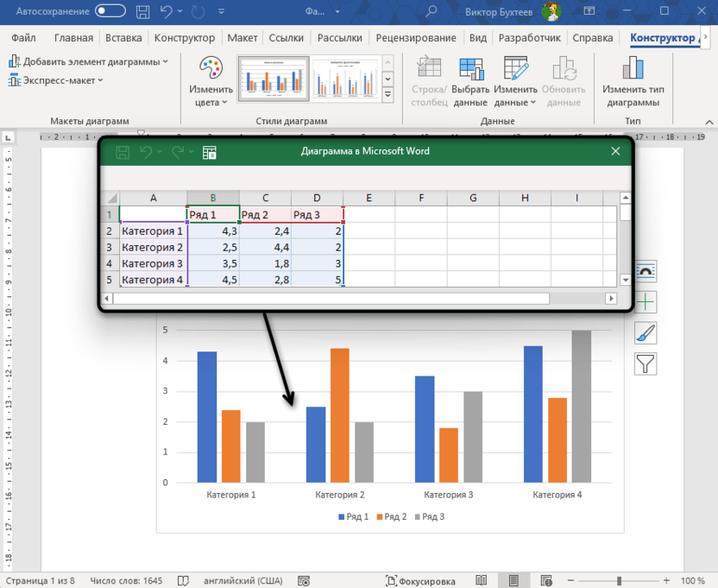Edit data in Excel icon

(209, 152)
